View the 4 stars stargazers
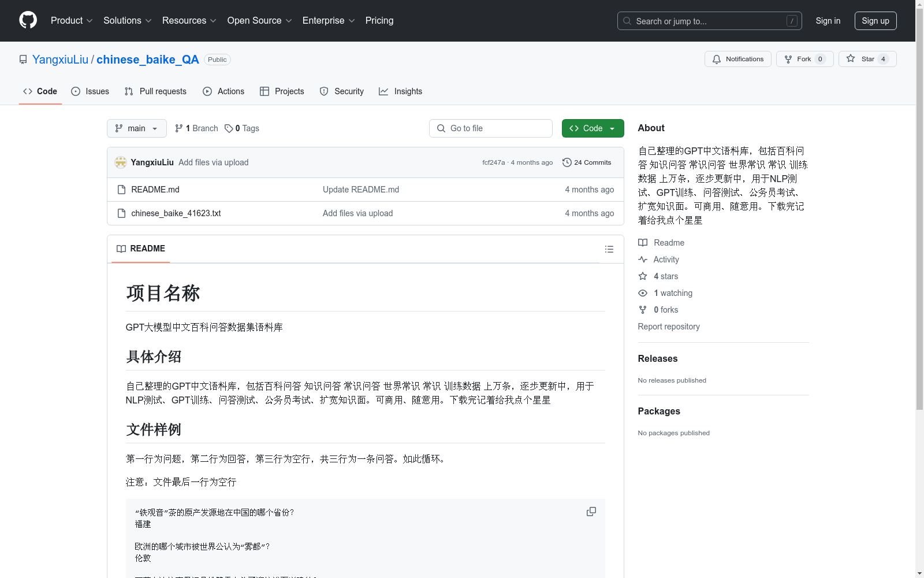Image resolution: width=924 pixels, height=578 pixels. [658, 276]
